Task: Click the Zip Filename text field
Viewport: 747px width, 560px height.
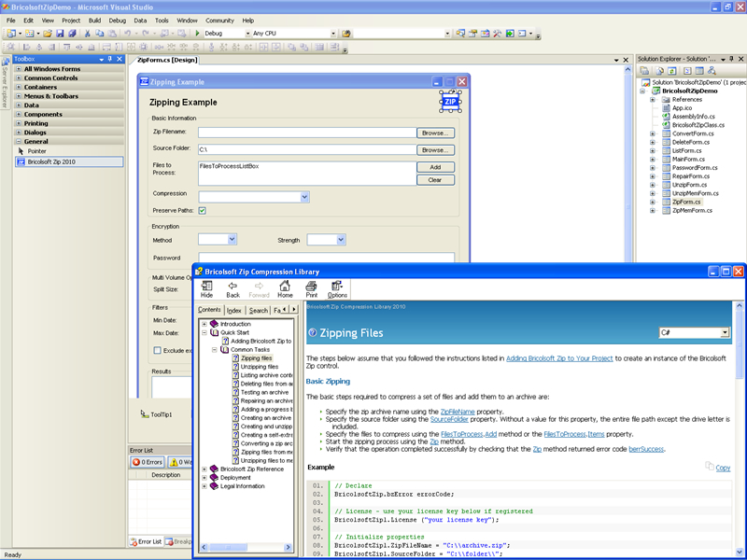Action: (307, 133)
